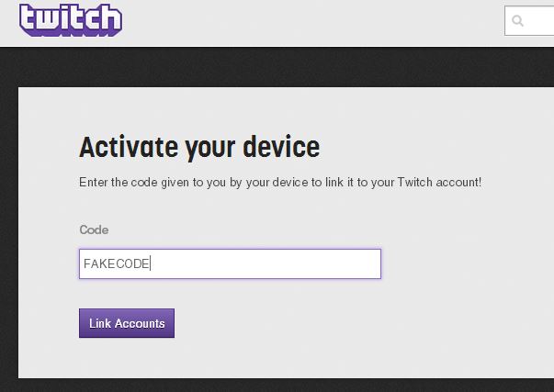Click the word Activate in the heading
554x392 pixels.
(129, 147)
